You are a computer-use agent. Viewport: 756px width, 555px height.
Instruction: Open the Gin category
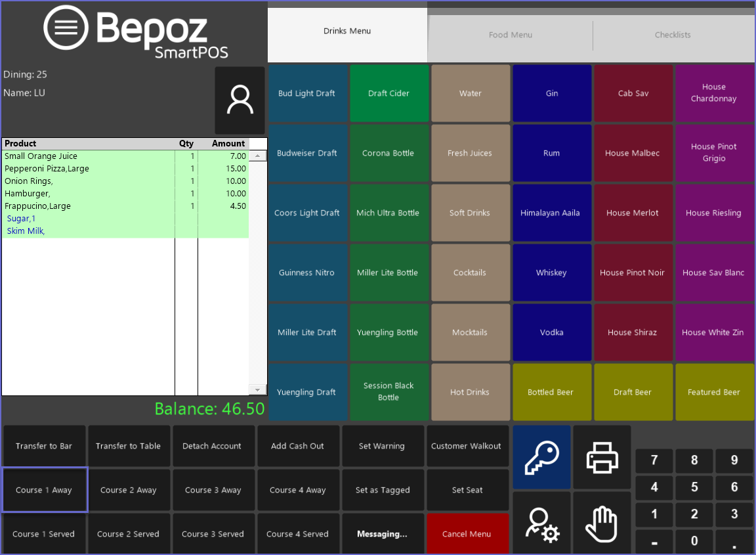(551, 93)
